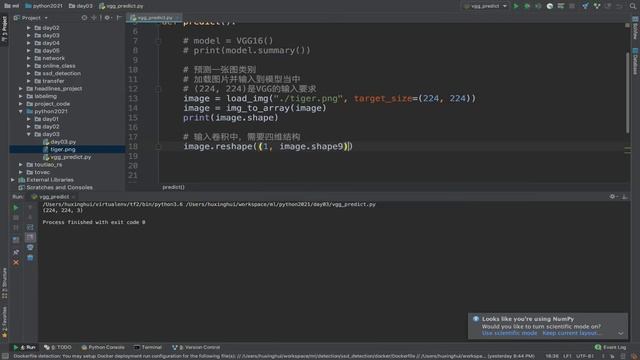Click python2021 in the breadcrumb bar
The height and width of the screenshot is (360, 640).
(44, 6)
